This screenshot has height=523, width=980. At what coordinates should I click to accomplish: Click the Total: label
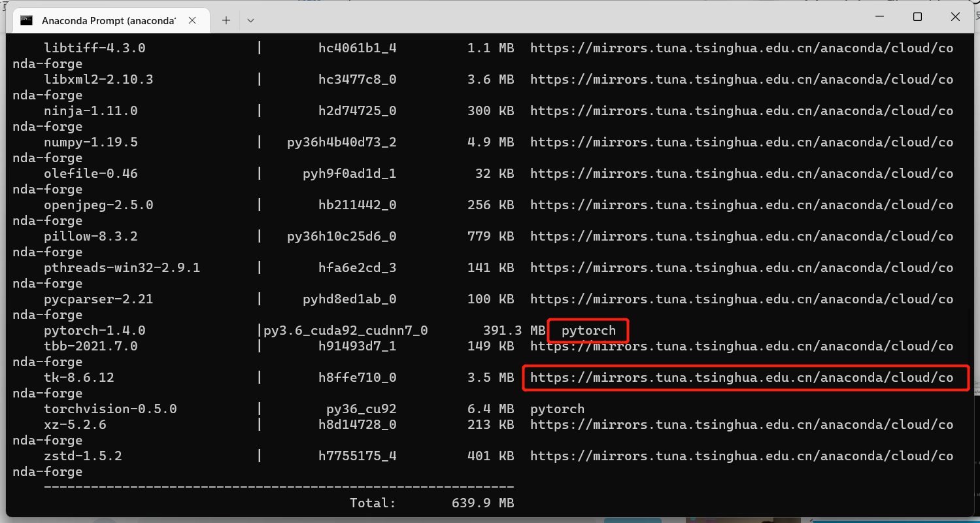point(373,503)
